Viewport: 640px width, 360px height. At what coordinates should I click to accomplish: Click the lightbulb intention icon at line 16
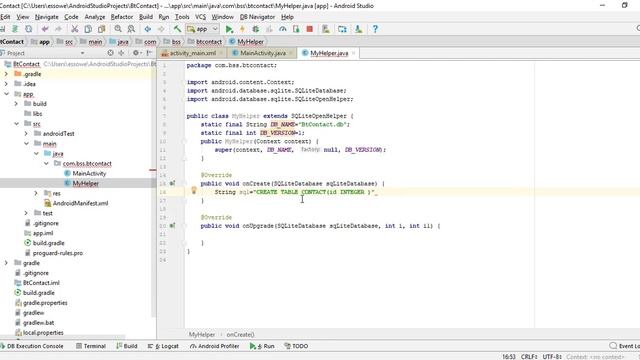(x=193, y=190)
